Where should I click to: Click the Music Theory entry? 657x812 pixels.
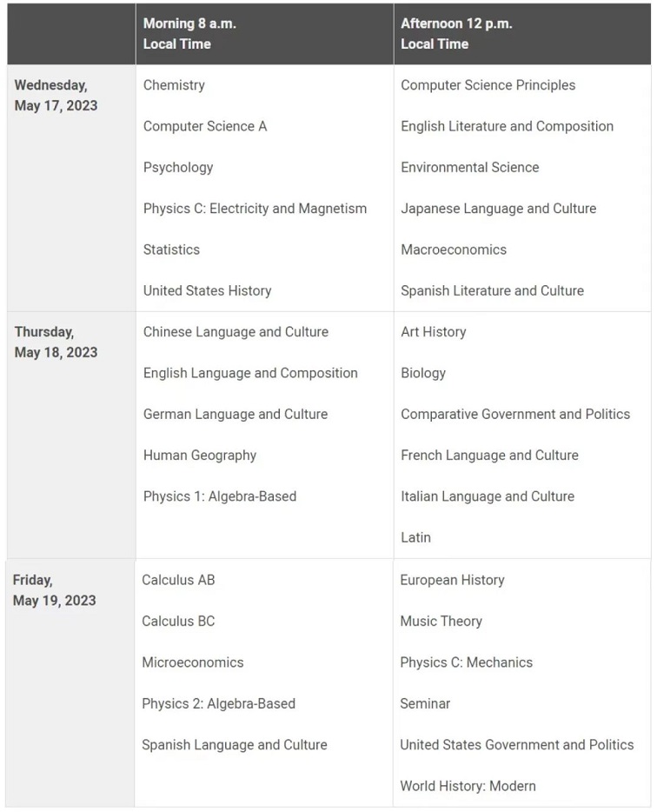[441, 621]
